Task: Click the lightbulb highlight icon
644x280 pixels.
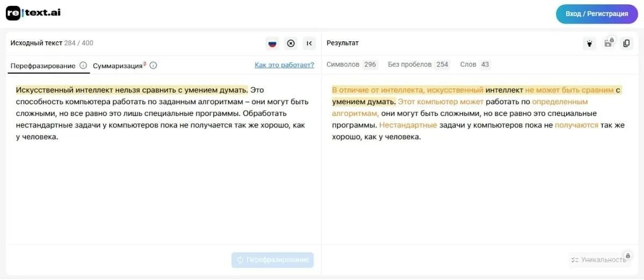Action: pos(589,44)
